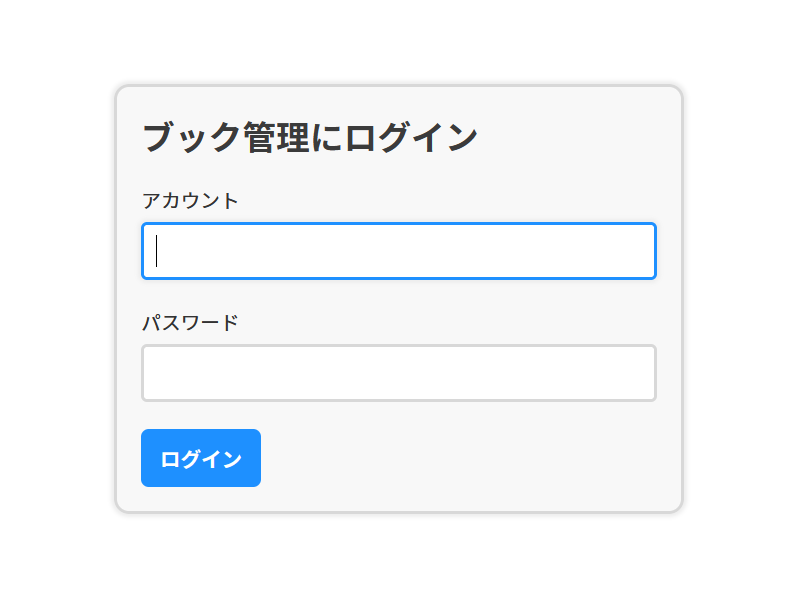Click into the パスワード input field
This screenshot has width=800, height=600.
tap(398, 373)
